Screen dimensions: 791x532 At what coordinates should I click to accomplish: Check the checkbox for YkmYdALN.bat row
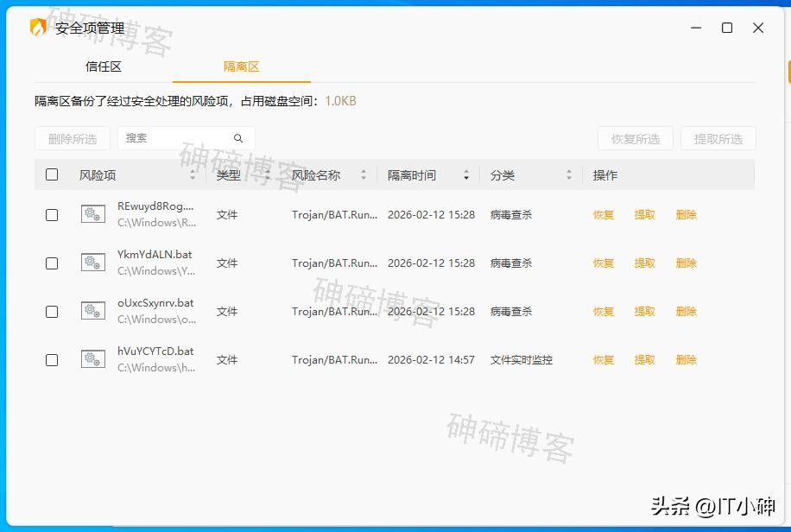click(x=51, y=262)
